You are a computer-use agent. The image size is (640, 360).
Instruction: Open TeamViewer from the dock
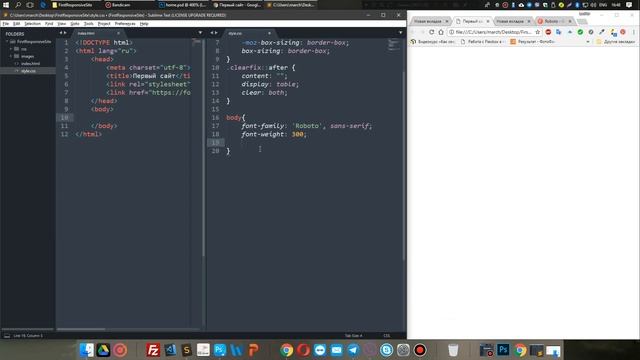320,350
